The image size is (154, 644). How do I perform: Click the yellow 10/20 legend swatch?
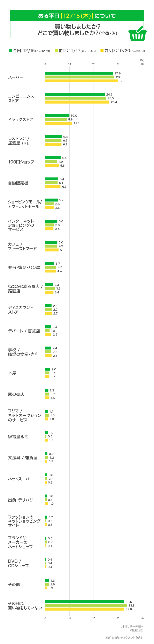point(102,50)
